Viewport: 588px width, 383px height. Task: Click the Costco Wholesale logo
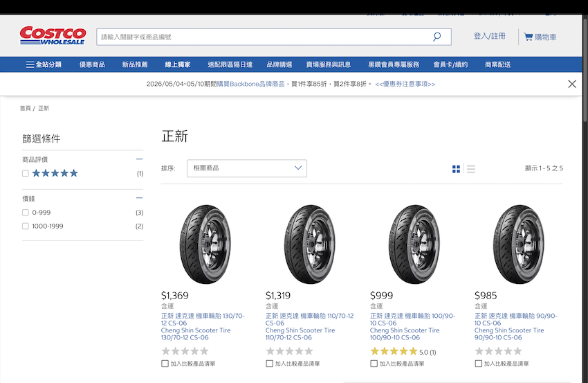pyautogui.click(x=53, y=36)
